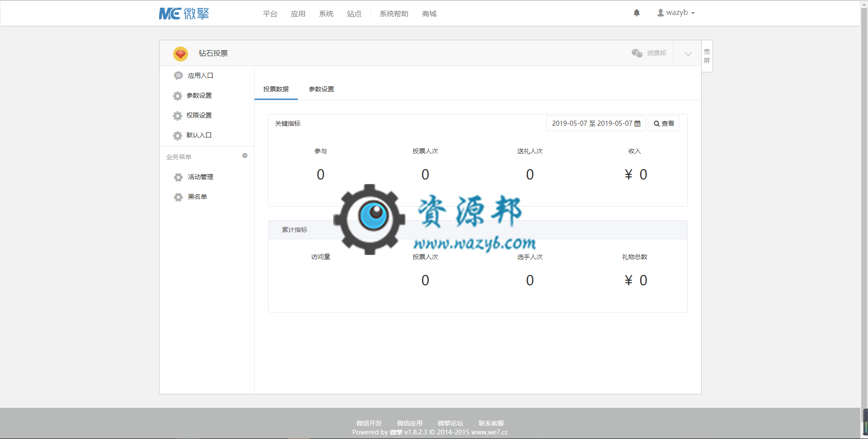Expand the account chevron dropdown
Screen dimensions: 868x439
pyautogui.click(x=688, y=53)
